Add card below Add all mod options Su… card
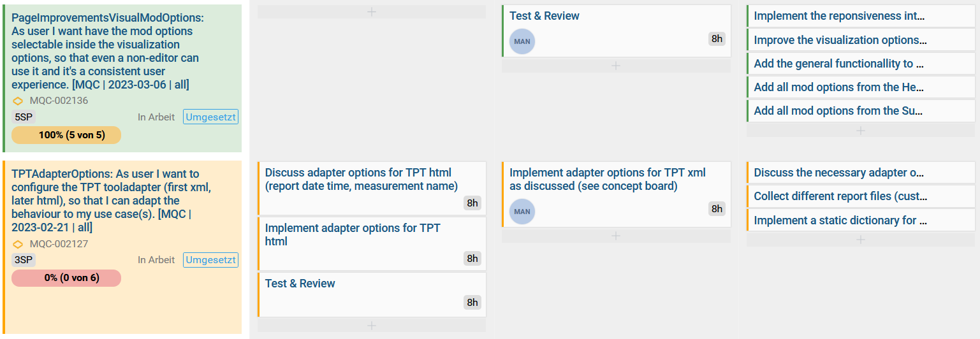Image resolution: width=980 pixels, height=339 pixels. [x=860, y=131]
